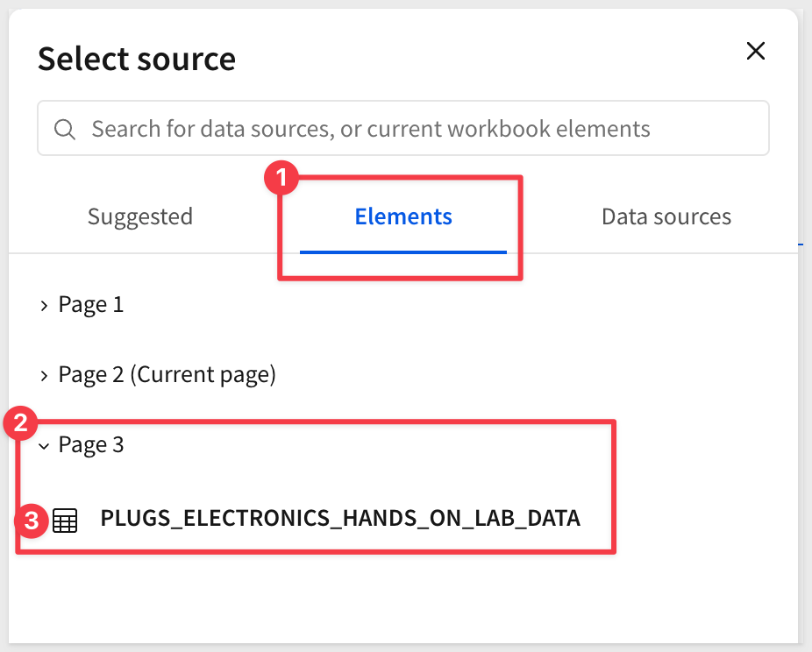
Task: Switch to the Suggested tab
Action: 139,216
